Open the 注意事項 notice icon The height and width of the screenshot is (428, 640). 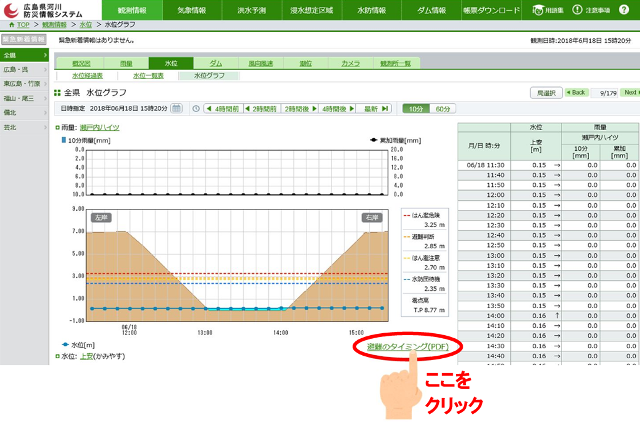(x=601, y=10)
